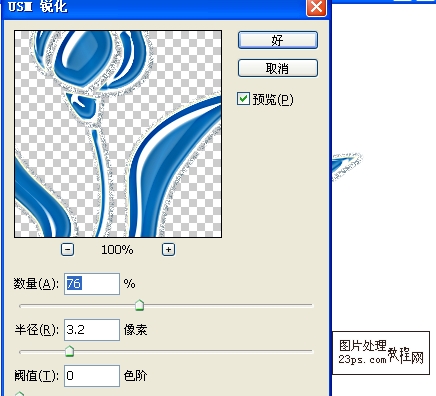436x396 pixels.
Task: Click the 半径 radius slider handle
Action: click(x=69, y=351)
